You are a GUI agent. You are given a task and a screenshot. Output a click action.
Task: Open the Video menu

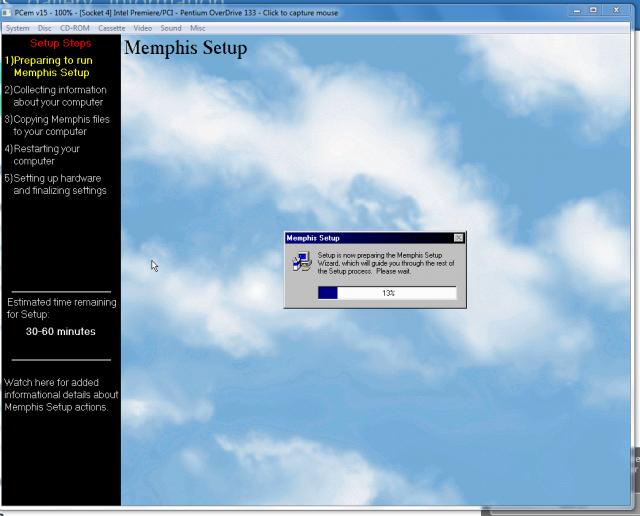click(x=142, y=28)
